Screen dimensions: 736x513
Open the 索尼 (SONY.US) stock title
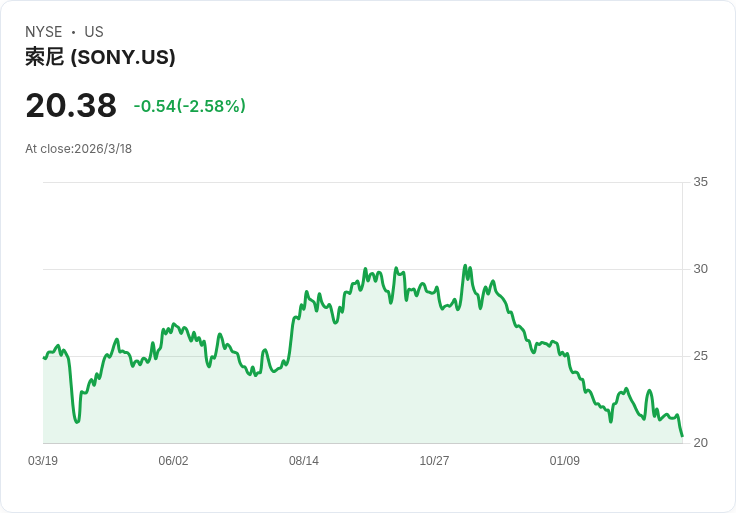click(100, 57)
